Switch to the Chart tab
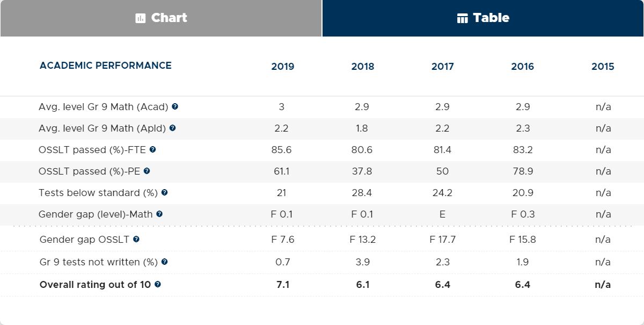This screenshot has height=325, width=644. pos(161,18)
